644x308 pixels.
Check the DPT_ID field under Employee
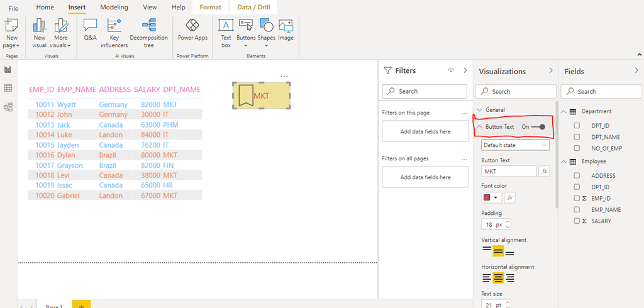click(577, 187)
